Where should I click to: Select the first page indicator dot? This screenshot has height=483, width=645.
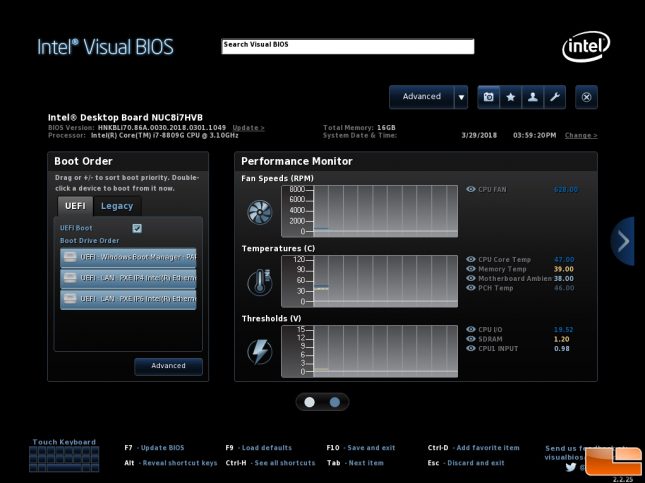coord(309,402)
